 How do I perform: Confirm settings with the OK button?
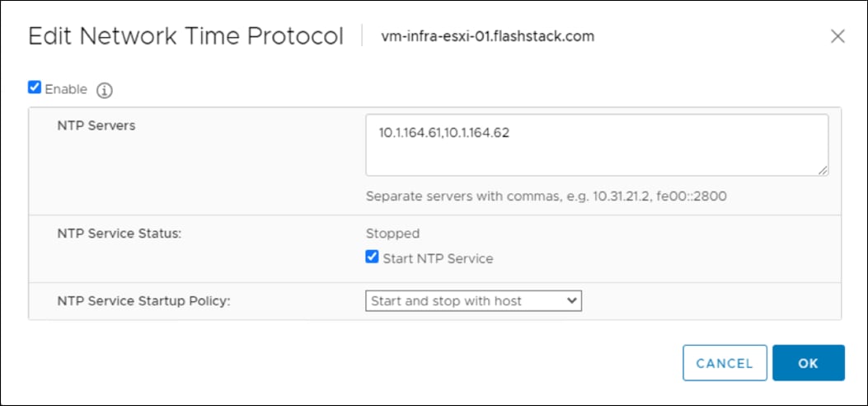(x=808, y=363)
